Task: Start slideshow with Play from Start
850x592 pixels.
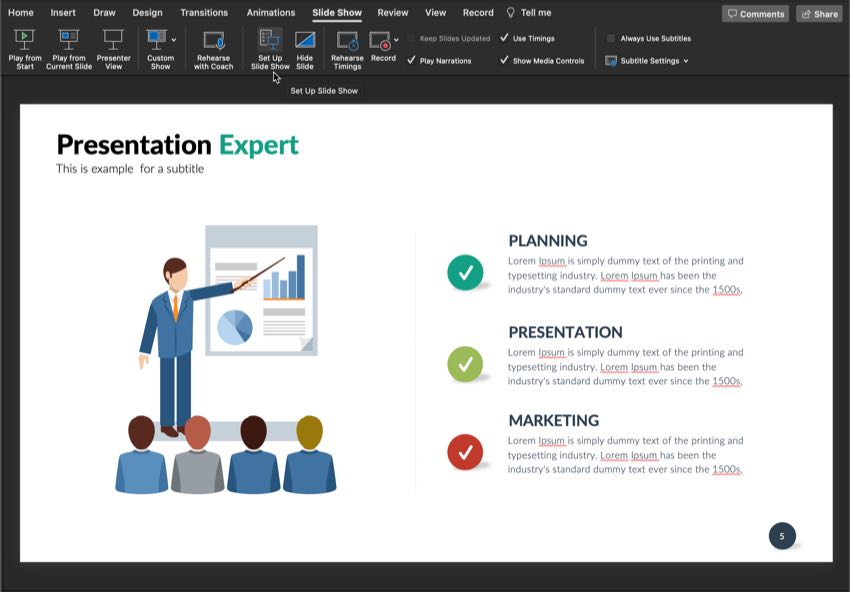Action: 24,50
